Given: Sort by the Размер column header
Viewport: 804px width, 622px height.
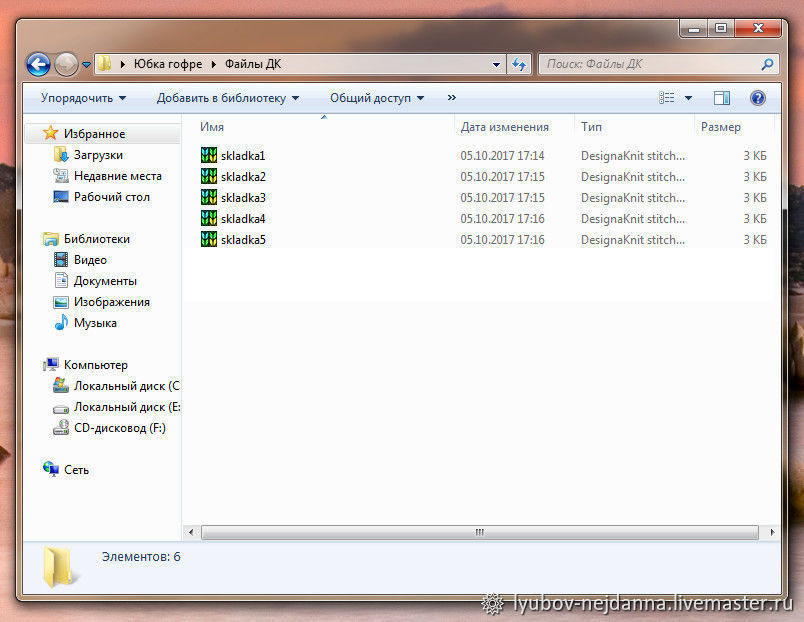Looking at the screenshot, I should (x=720, y=127).
